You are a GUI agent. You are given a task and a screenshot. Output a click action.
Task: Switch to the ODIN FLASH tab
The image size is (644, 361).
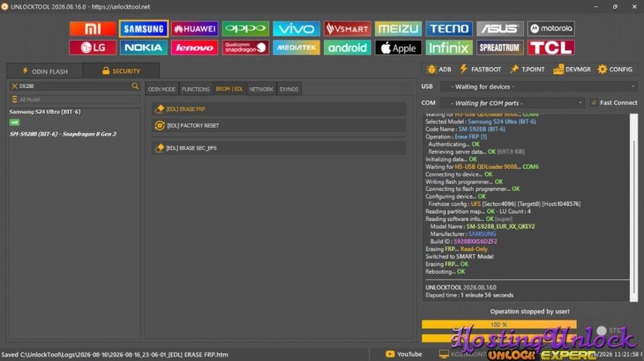45,71
